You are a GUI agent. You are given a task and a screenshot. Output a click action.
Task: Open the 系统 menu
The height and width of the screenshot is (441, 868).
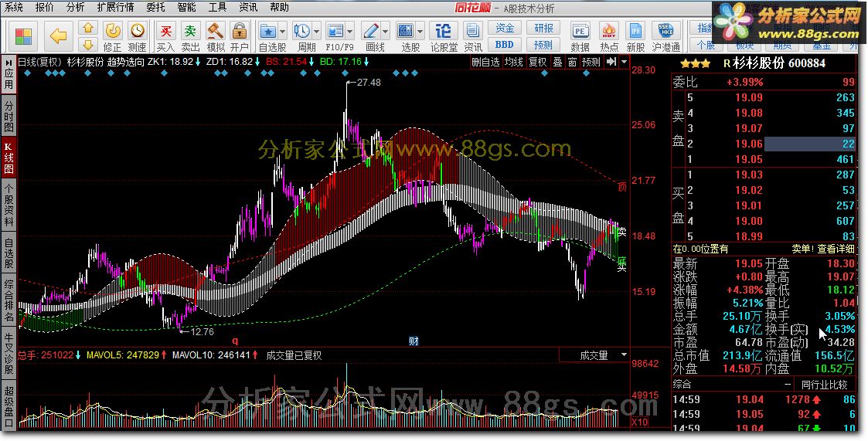(15, 7)
